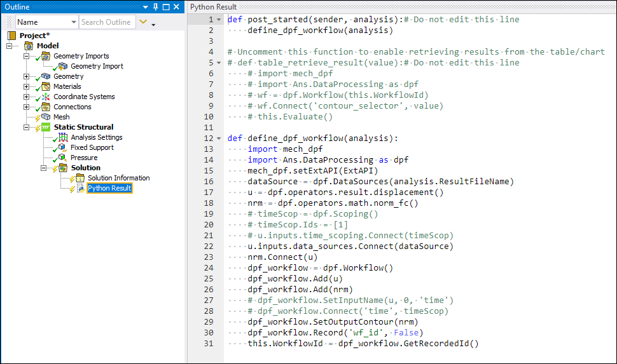
Task: Click the Connections folder icon
Action: point(46,107)
